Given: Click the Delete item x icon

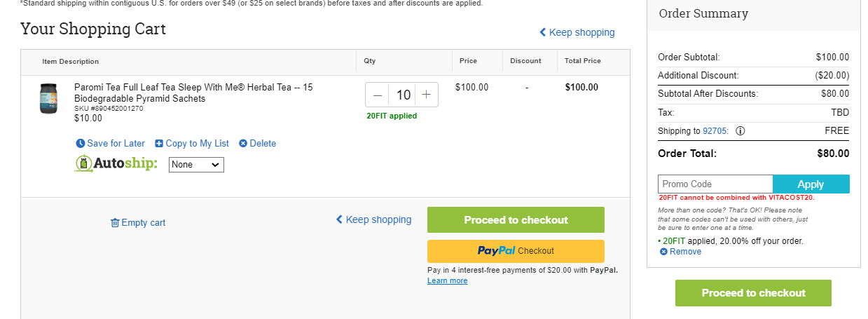Looking at the screenshot, I should tap(243, 144).
